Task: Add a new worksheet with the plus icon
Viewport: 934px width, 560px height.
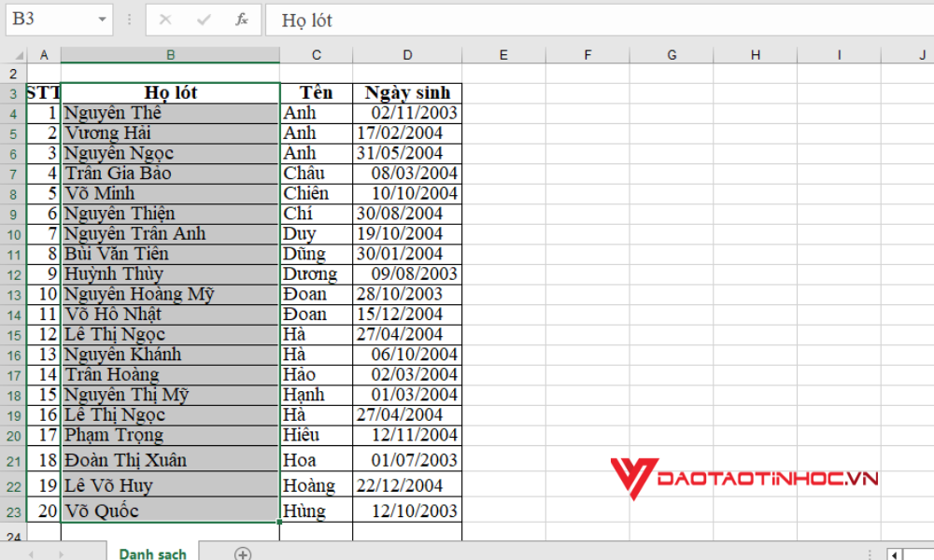Action: point(242,553)
